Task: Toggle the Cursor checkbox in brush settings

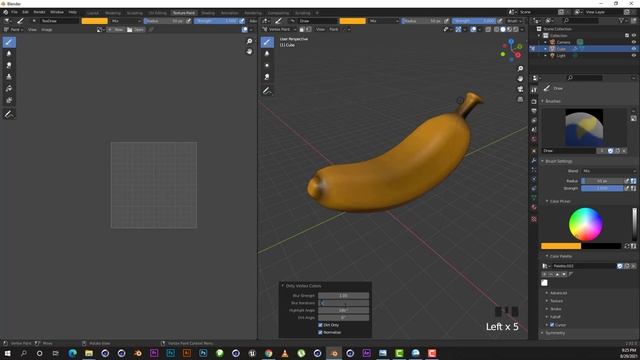Action: point(552,325)
